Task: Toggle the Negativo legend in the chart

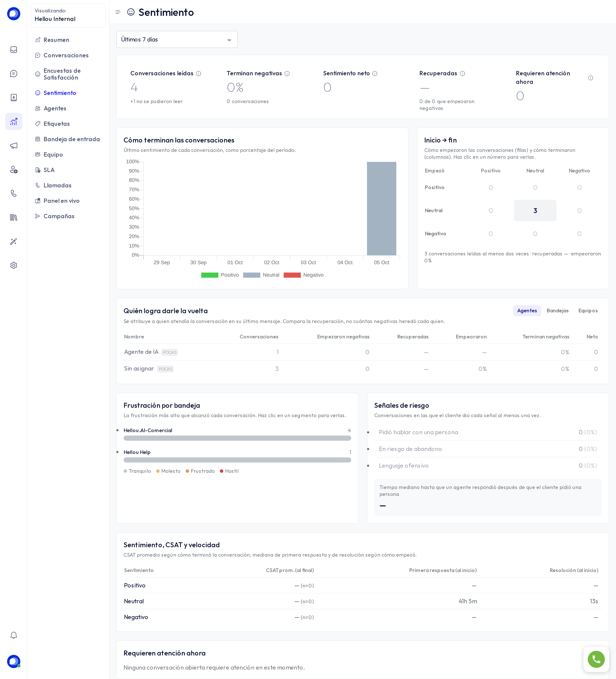Action: [304, 275]
